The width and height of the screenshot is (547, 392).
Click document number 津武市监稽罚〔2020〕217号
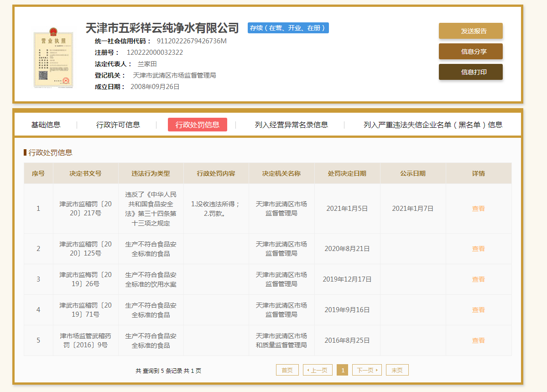(85, 209)
